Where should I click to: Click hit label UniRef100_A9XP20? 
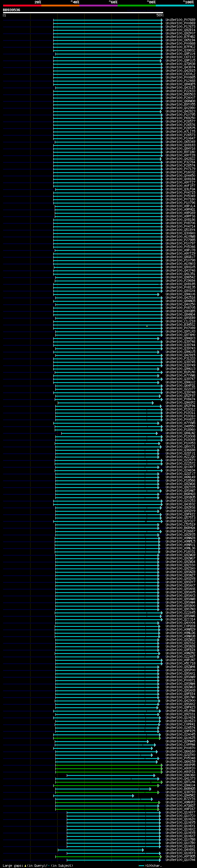tap(180, 769)
